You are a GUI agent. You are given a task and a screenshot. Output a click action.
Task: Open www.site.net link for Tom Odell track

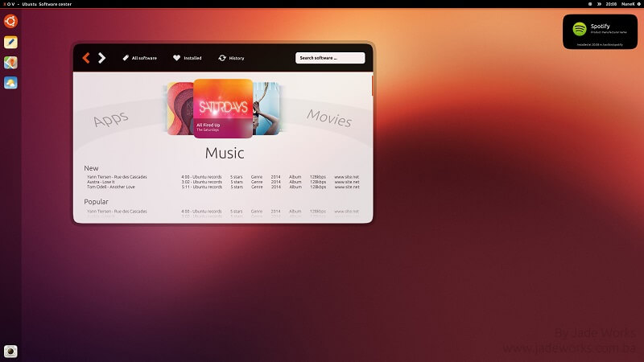[x=347, y=187]
